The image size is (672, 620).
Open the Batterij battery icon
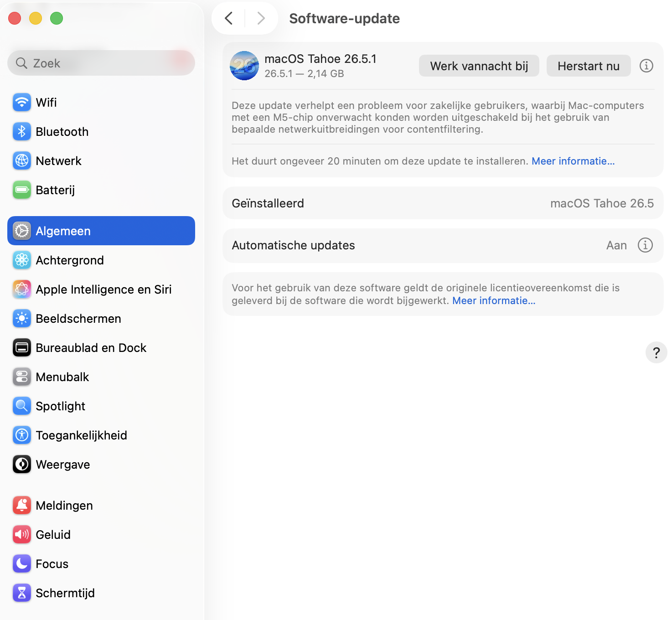pyautogui.click(x=22, y=190)
